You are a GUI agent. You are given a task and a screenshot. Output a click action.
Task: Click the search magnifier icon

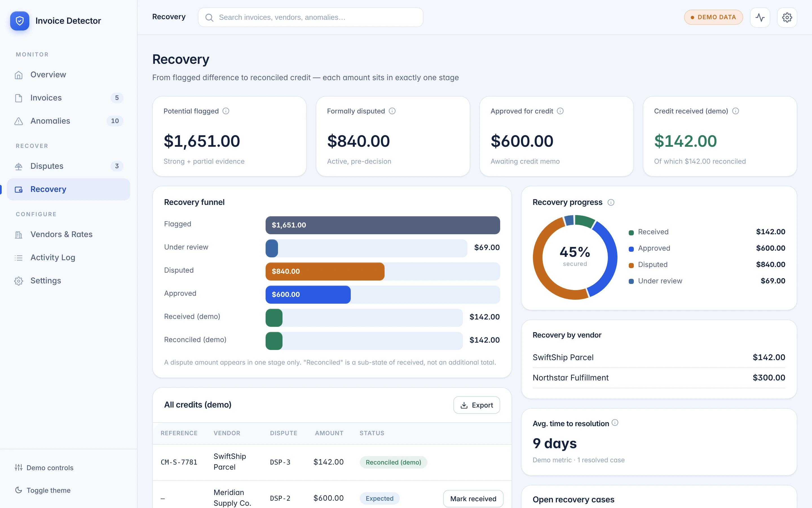(209, 17)
